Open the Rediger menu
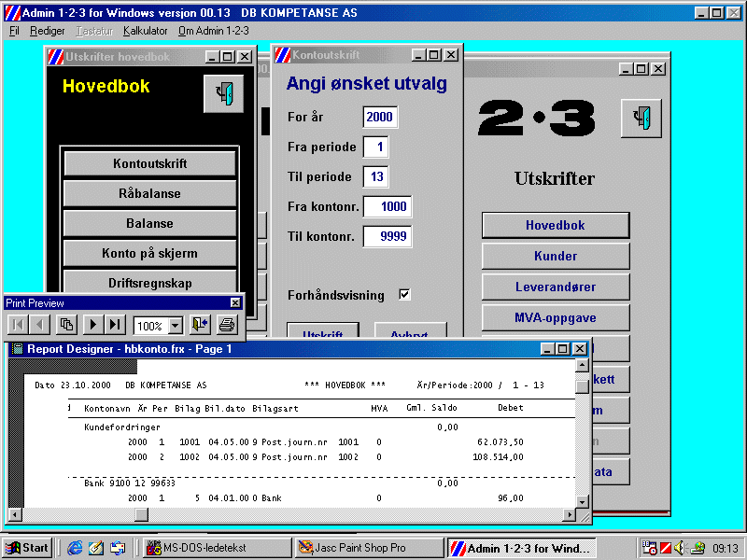 click(48, 31)
